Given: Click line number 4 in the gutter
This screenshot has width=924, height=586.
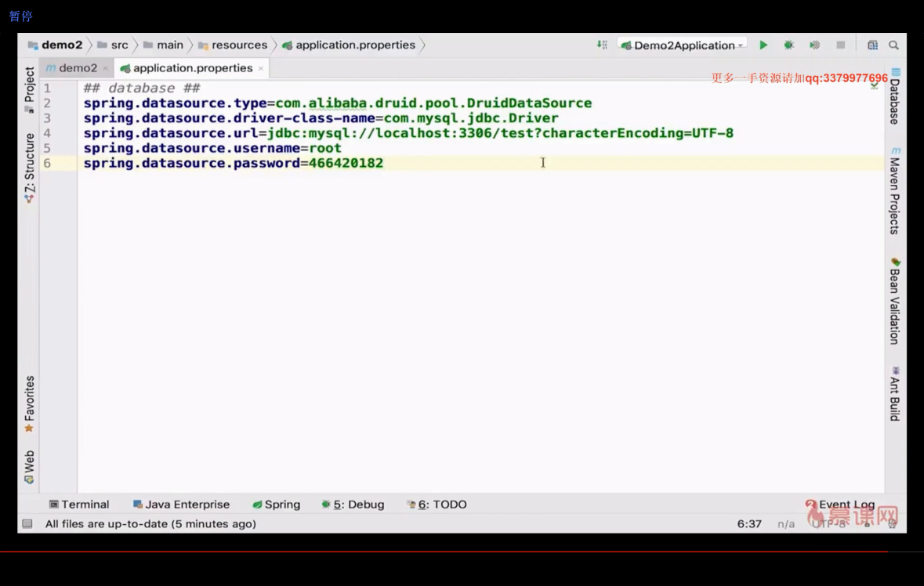Looking at the screenshot, I should (47, 133).
